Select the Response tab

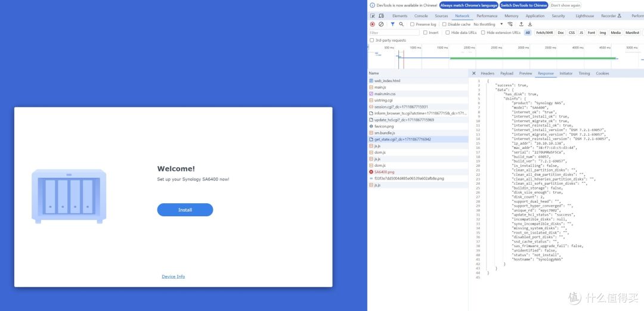tap(546, 73)
